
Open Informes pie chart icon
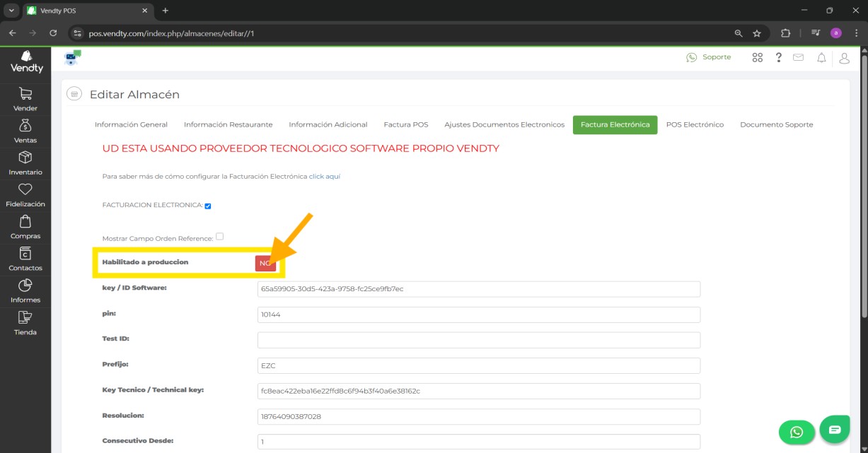(25, 285)
